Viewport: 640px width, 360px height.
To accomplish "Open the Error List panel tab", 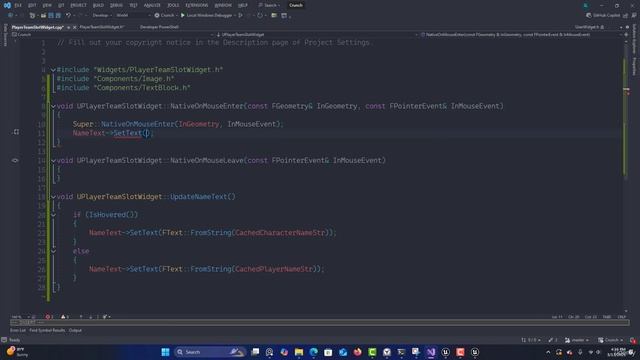I will coord(18,330).
